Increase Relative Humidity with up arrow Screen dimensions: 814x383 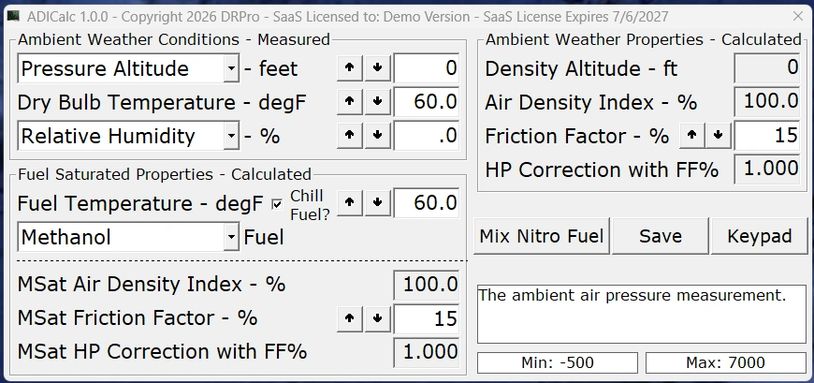[349, 135]
